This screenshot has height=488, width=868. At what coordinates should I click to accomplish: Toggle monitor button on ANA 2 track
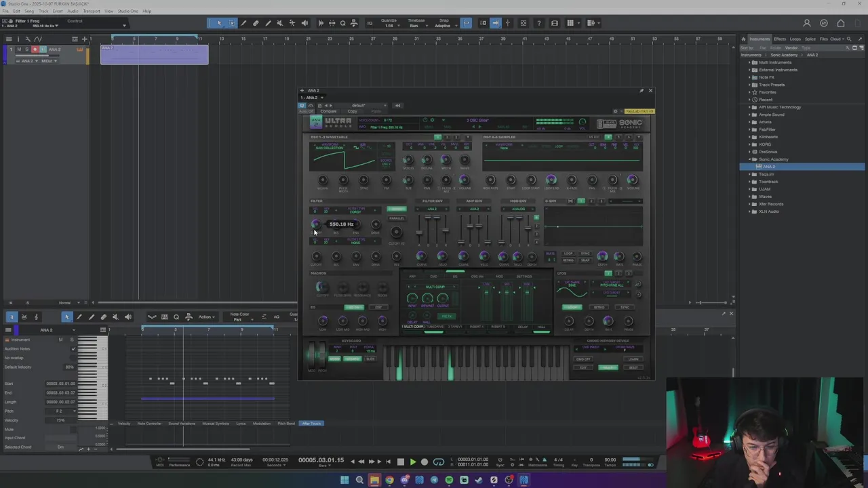click(x=43, y=49)
